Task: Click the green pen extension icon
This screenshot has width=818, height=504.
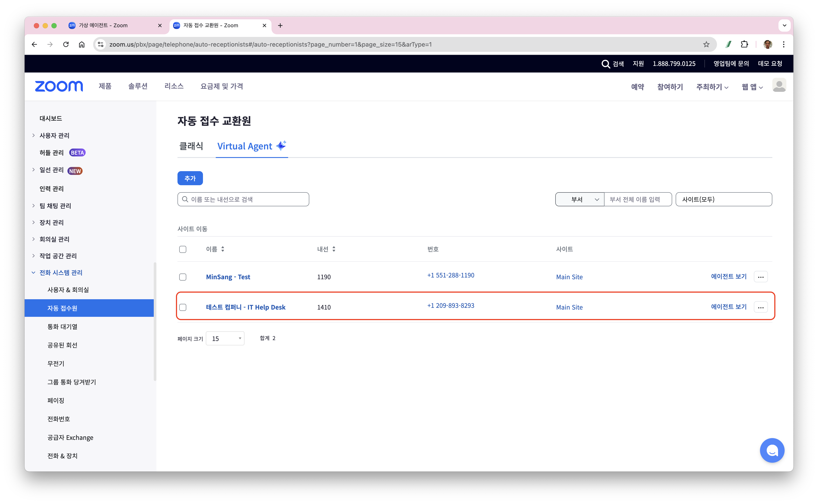Action: [x=728, y=44]
